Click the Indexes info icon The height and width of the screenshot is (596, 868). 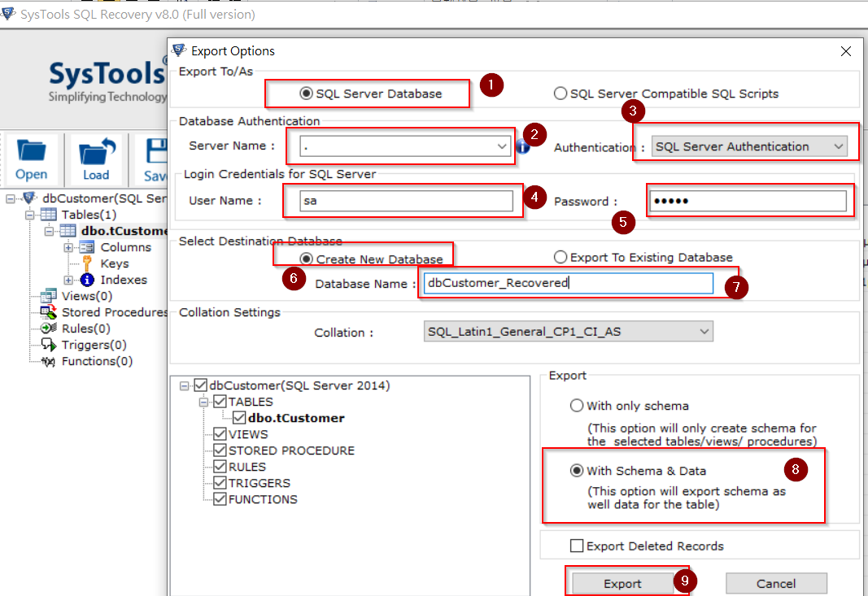87,280
